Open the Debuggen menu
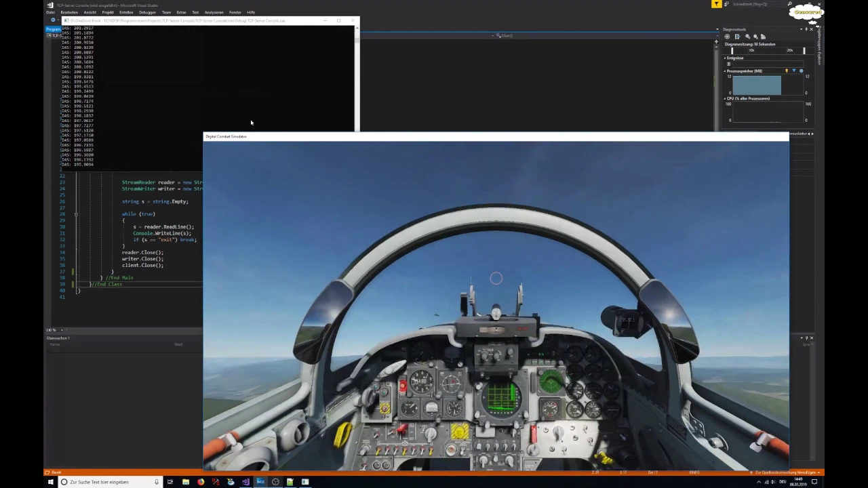This screenshot has width=868, height=488. click(x=147, y=12)
